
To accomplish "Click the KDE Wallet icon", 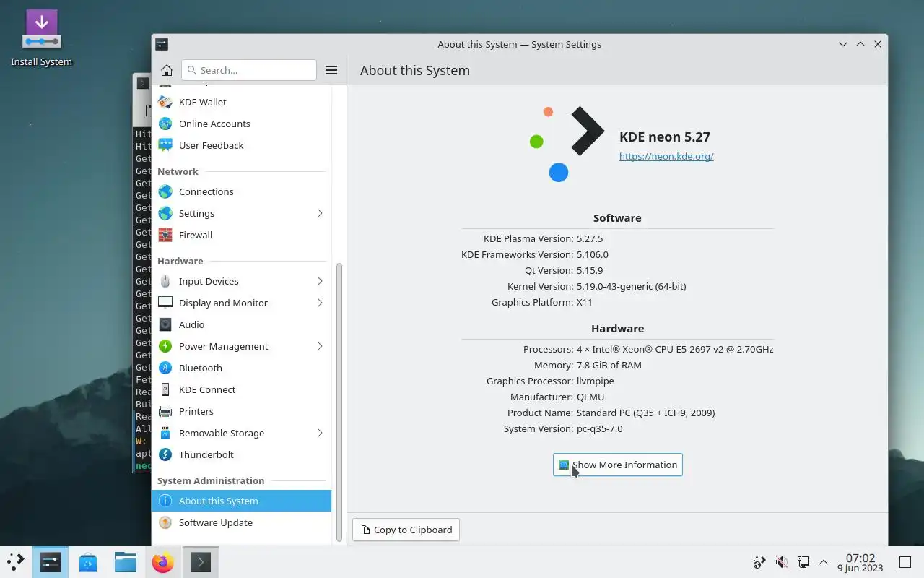I will click(165, 102).
